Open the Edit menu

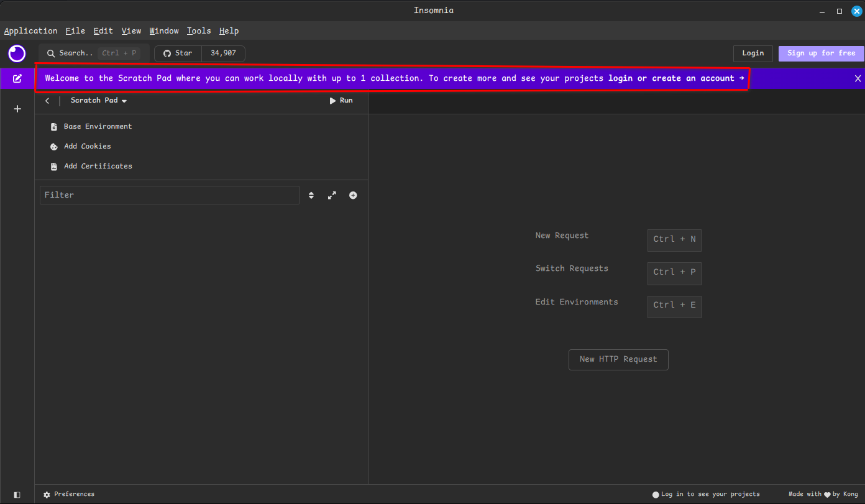(x=103, y=30)
